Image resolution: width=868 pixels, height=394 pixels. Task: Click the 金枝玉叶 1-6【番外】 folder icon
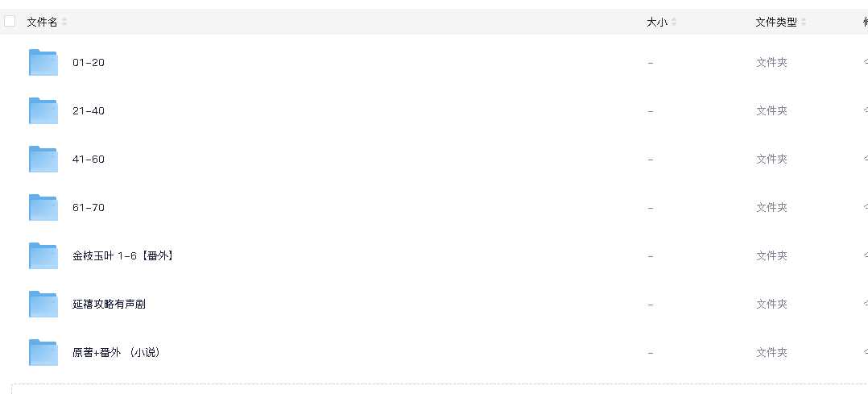43,256
